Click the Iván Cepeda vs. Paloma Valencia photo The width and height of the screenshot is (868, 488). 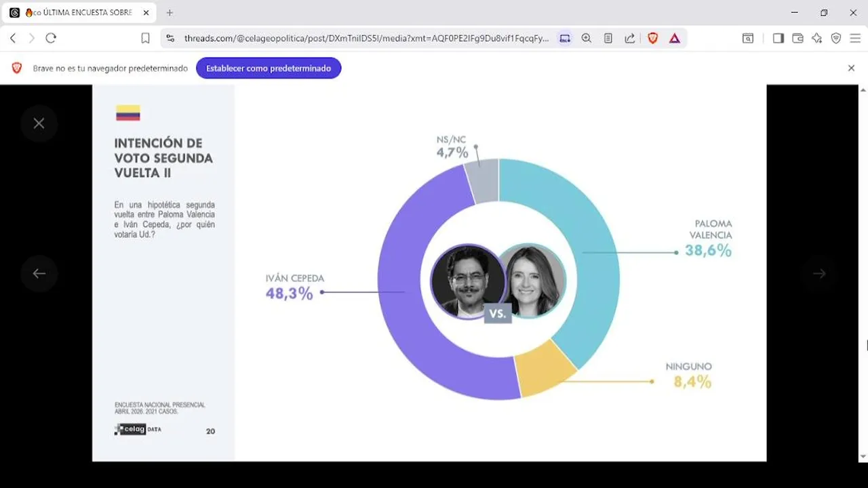[498, 282]
